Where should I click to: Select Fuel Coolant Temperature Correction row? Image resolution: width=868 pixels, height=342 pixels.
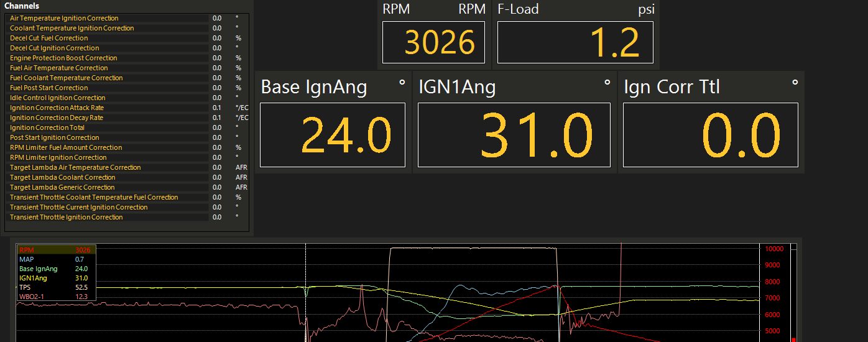127,78
